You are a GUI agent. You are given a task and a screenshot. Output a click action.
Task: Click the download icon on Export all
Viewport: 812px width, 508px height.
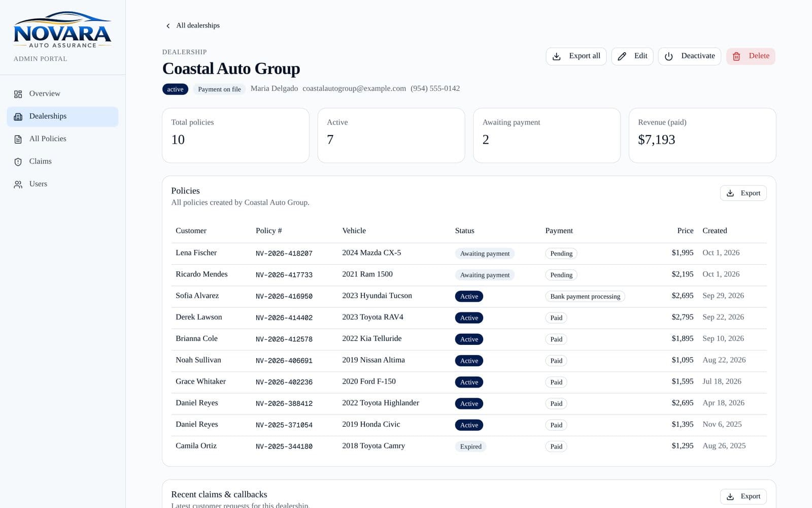click(557, 56)
